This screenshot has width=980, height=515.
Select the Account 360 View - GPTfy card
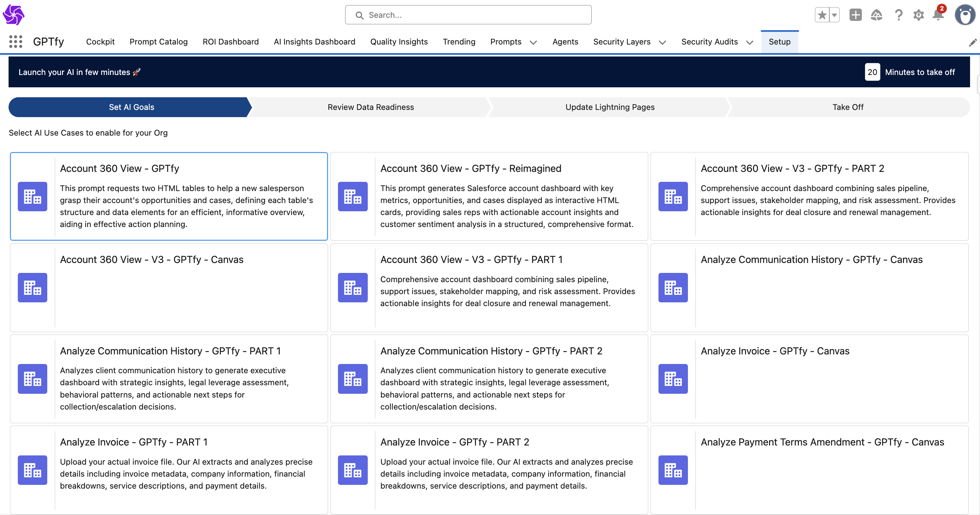click(168, 196)
